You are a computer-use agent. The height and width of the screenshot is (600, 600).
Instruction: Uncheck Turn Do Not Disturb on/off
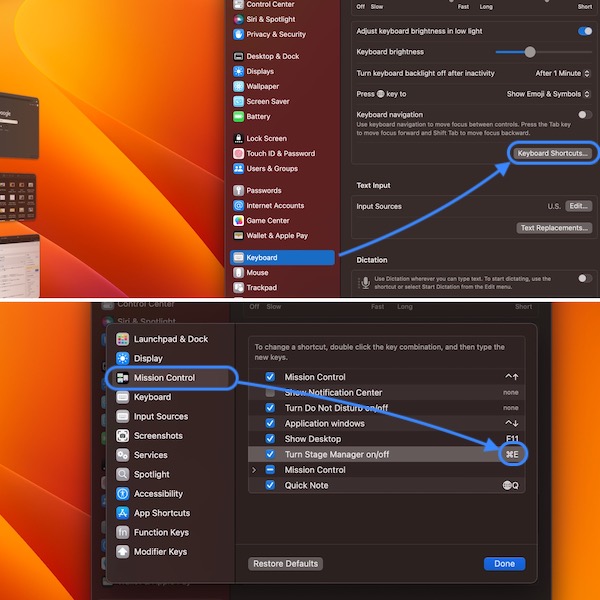click(270, 408)
